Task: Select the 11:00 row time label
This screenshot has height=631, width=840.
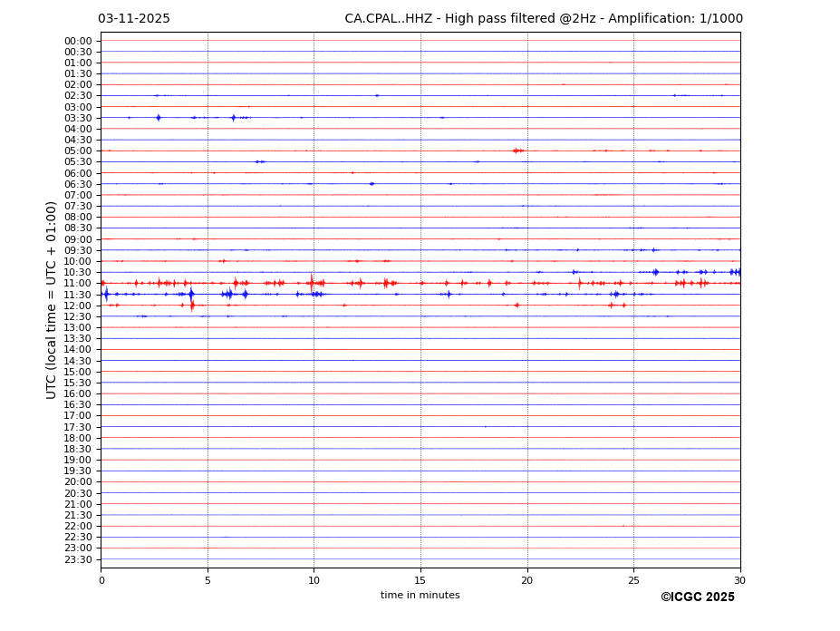Action: point(77,283)
